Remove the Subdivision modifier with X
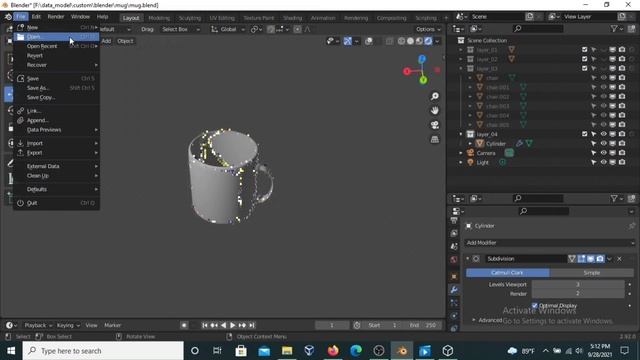 click(x=620, y=259)
